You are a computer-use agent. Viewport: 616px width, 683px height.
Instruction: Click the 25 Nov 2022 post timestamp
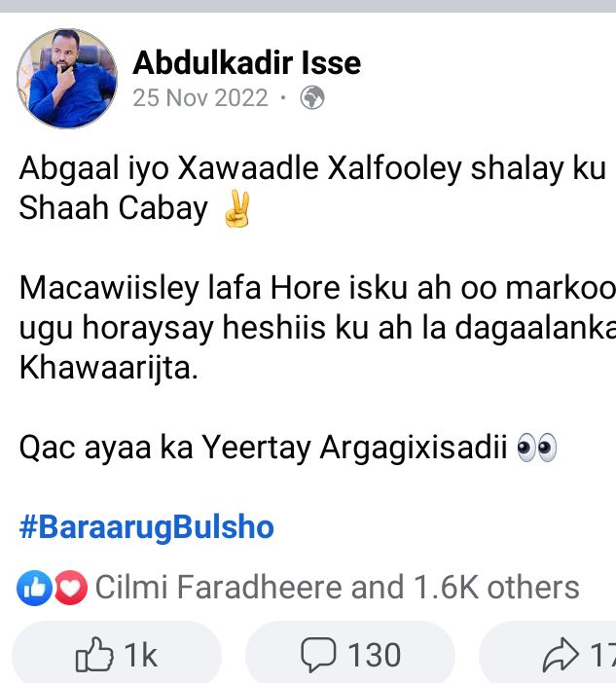coord(200,97)
